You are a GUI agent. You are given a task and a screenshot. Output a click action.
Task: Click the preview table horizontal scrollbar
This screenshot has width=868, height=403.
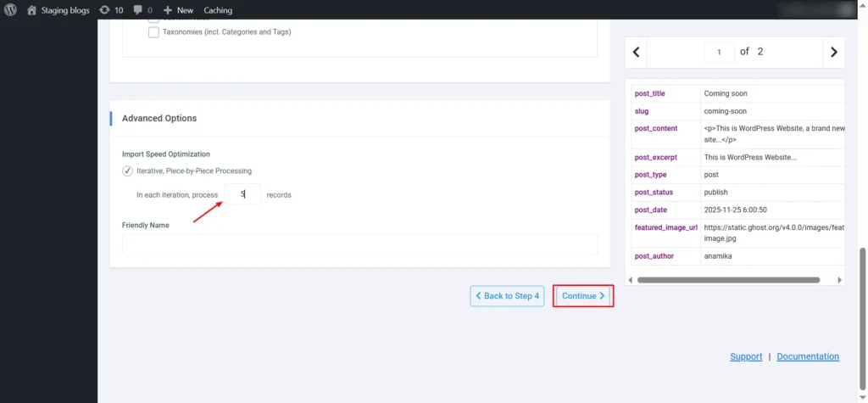point(728,279)
